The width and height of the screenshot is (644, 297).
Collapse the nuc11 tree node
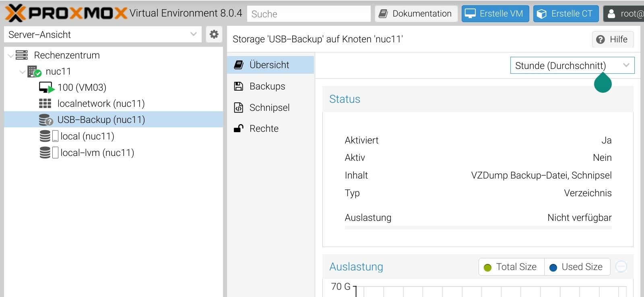point(23,72)
